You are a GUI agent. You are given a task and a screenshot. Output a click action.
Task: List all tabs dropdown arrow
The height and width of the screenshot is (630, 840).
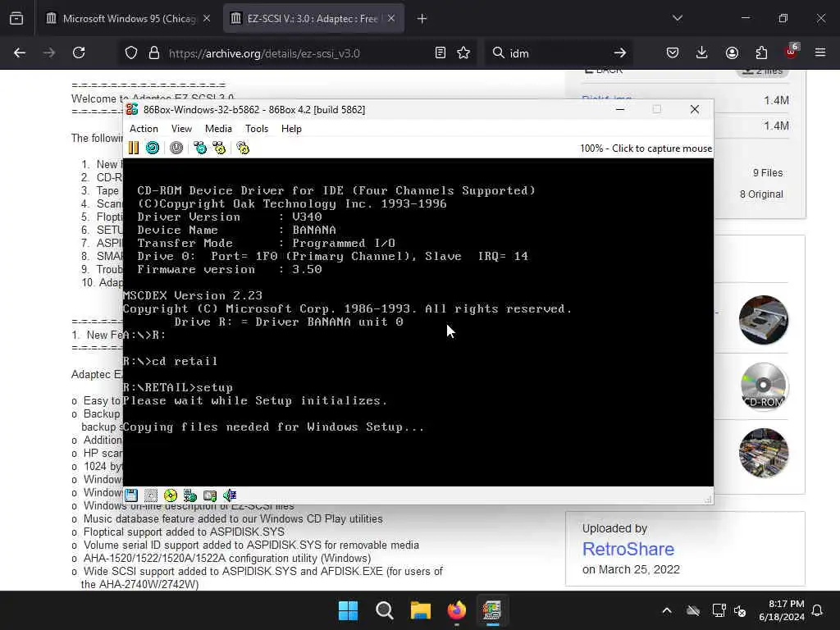677,18
